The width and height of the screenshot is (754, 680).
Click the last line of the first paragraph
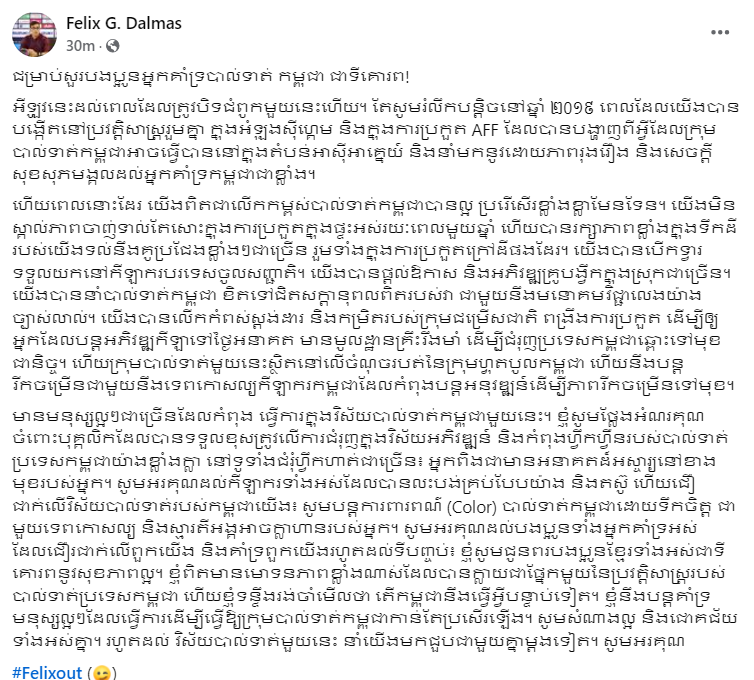pos(164,175)
